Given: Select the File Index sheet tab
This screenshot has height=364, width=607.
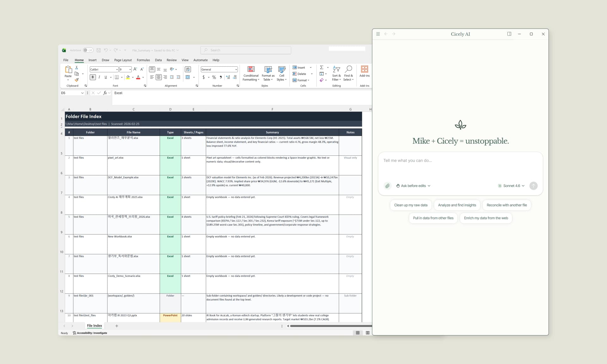Looking at the screenshot, I should pyautogui.click(x=94, y=325).
